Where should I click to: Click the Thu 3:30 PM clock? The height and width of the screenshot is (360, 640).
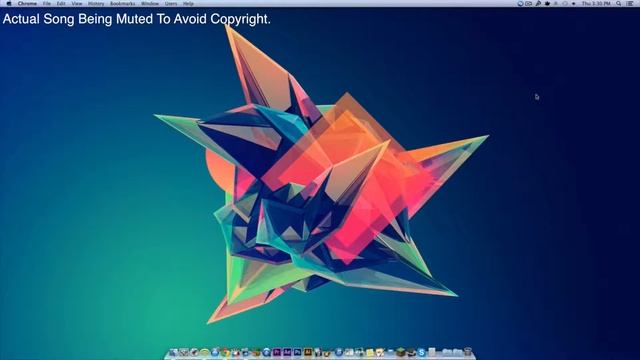pyautogui.click(x=596, y=3)
